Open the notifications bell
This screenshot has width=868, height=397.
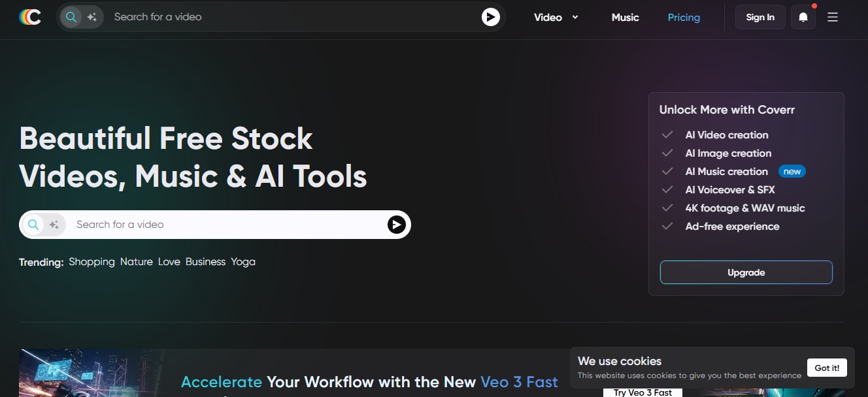click(x=803, y=18)
